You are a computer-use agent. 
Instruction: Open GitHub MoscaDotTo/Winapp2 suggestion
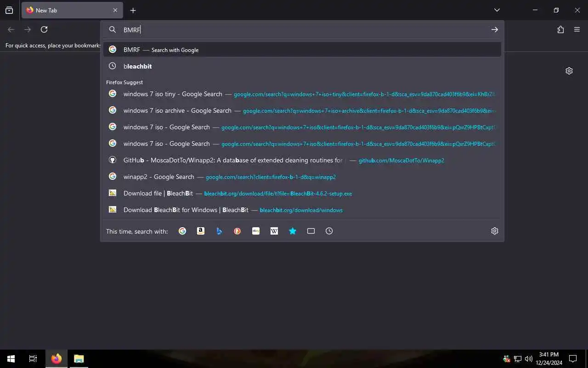tap(302, 160)
